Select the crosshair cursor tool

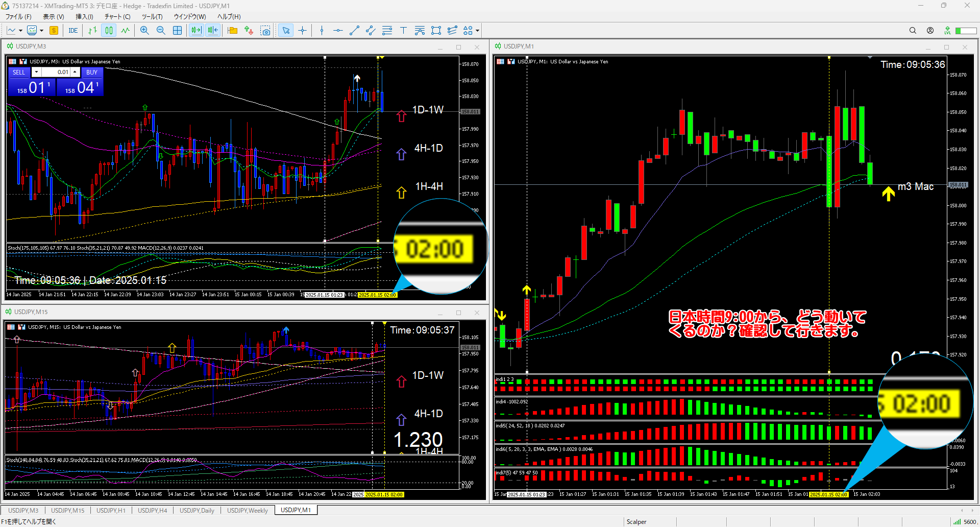tap(302, 31)
